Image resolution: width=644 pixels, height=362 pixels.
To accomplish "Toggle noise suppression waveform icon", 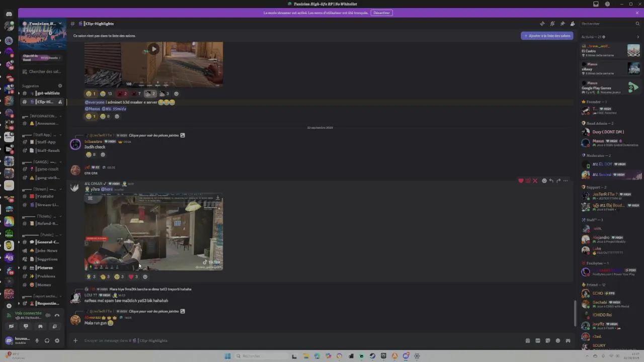I will pos(48,315).
